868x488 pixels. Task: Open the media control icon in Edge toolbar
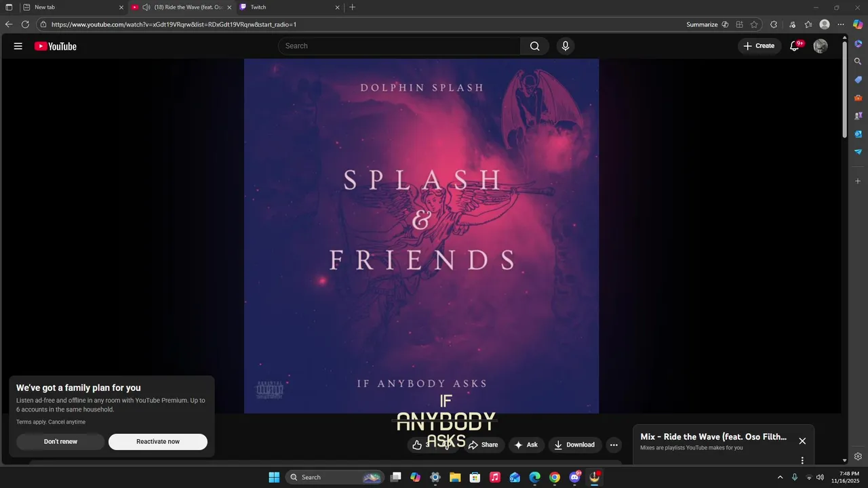(x=792, y=24)
